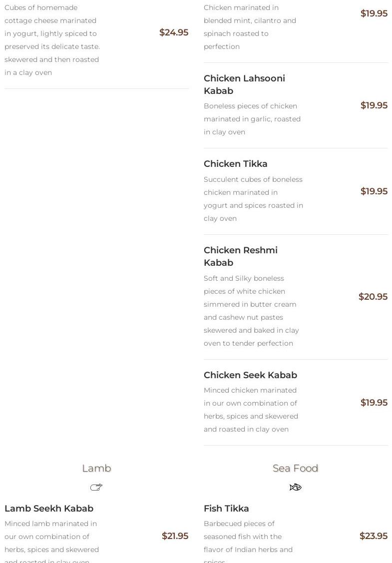Viewport: 392px width, 563px height.
Task: Select the Chicken Seek Kabab title
Action: [x=250, y=375]
